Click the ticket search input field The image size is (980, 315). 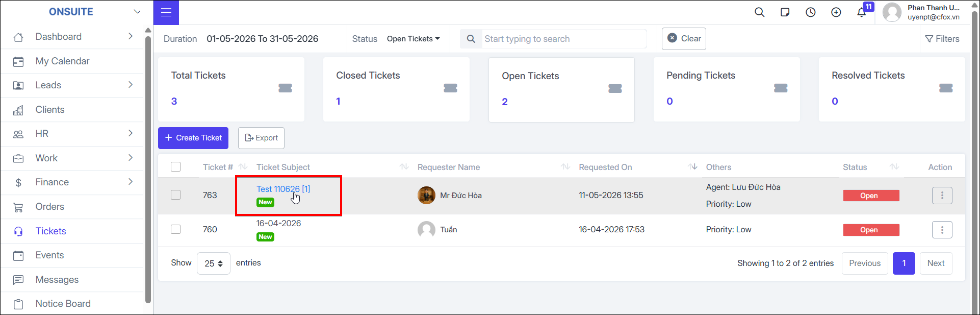pos(564,39)
